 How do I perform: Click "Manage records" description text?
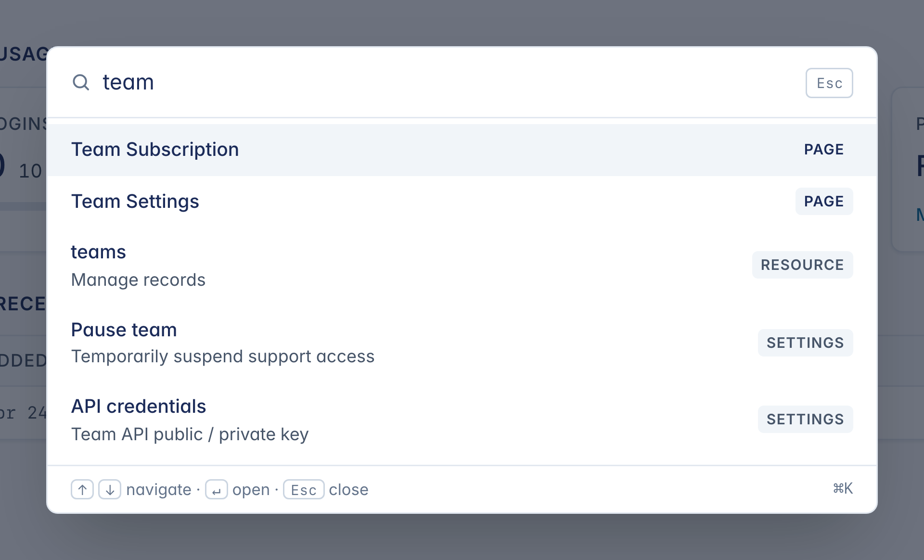tap(139, 280)
